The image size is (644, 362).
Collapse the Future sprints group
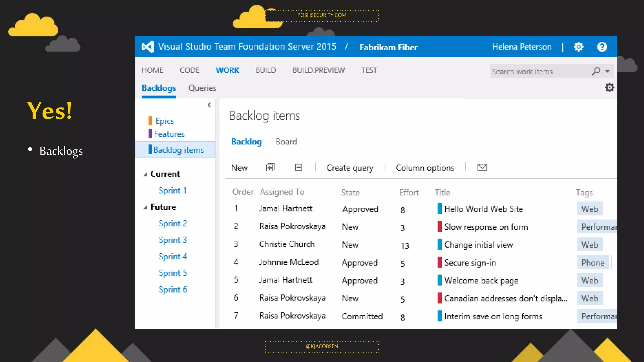(x=145, y=207)
